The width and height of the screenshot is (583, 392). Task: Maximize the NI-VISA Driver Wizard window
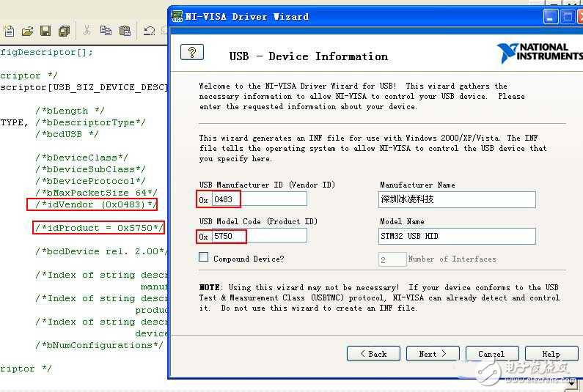[x=568, y=17]
